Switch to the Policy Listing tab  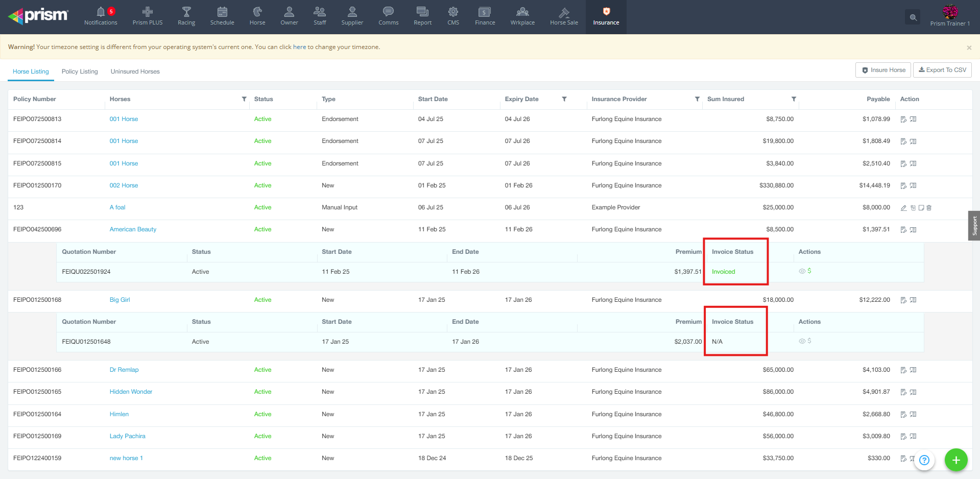click(x=80, y=71)
